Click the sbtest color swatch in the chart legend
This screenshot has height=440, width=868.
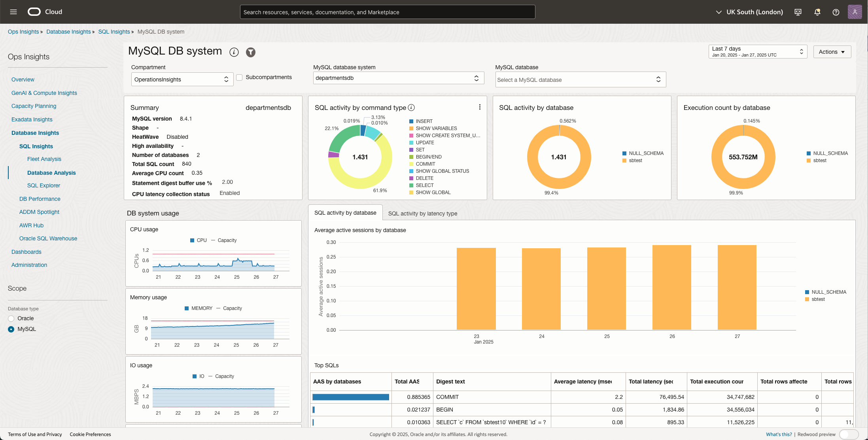tap(807, 299)
